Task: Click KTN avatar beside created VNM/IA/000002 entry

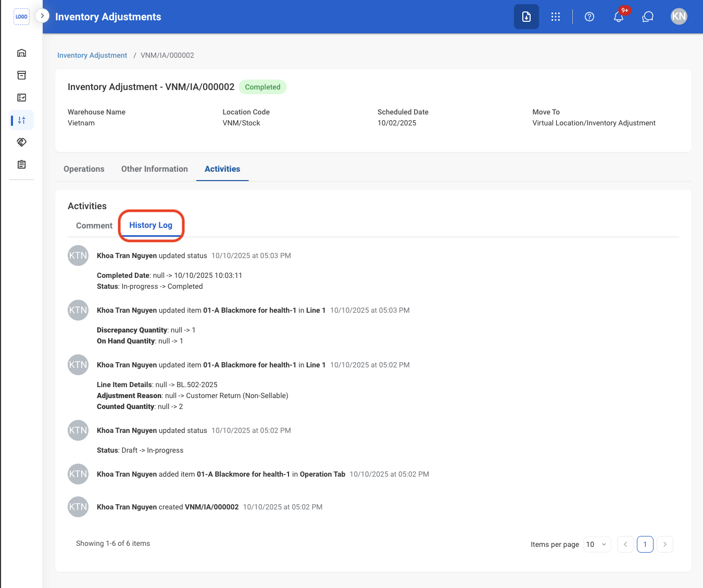Action: click(x=78, y=507)
